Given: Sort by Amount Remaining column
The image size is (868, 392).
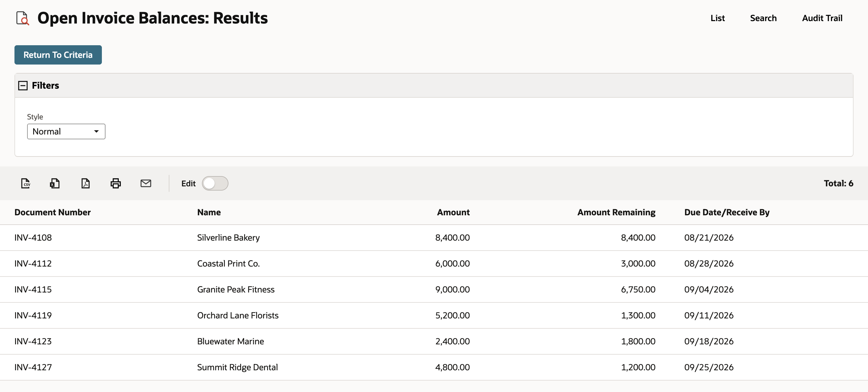Looking at the screenshot, I should point(616,212).
